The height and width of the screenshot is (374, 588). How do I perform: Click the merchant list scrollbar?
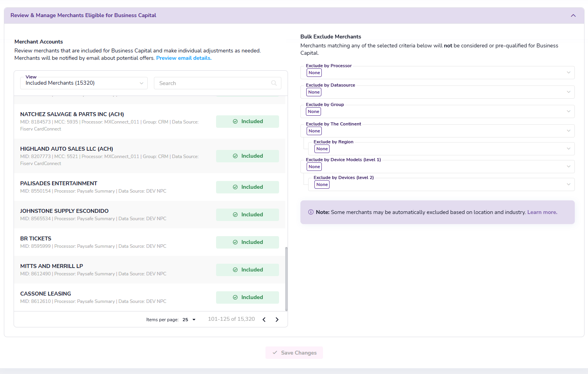(x=286, y=279)
